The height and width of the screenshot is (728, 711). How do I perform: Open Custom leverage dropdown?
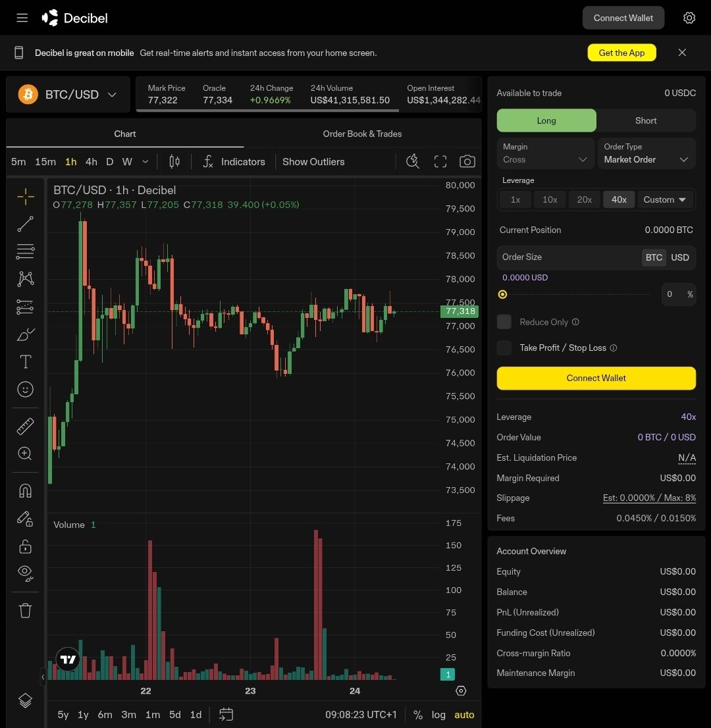click(665, 199)
